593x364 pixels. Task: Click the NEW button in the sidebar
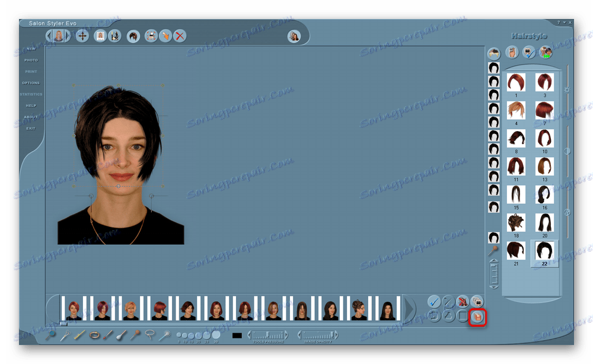pyautogui.click(x=31, y=49)
